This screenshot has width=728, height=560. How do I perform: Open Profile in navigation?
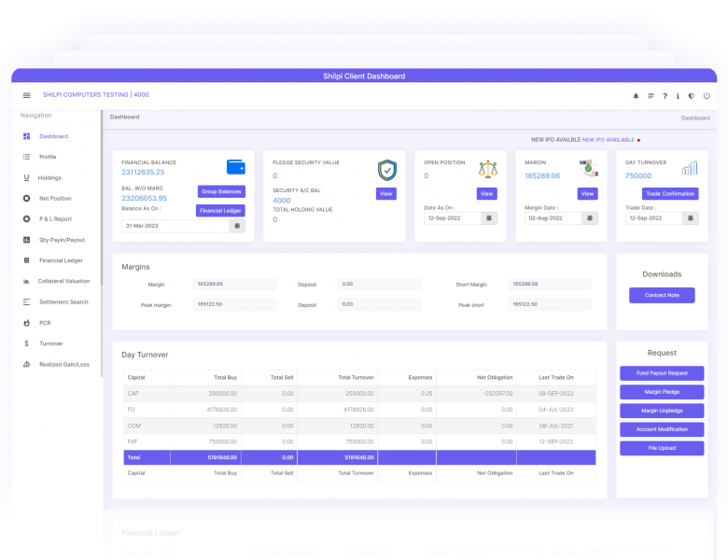(x=48, y=157)
